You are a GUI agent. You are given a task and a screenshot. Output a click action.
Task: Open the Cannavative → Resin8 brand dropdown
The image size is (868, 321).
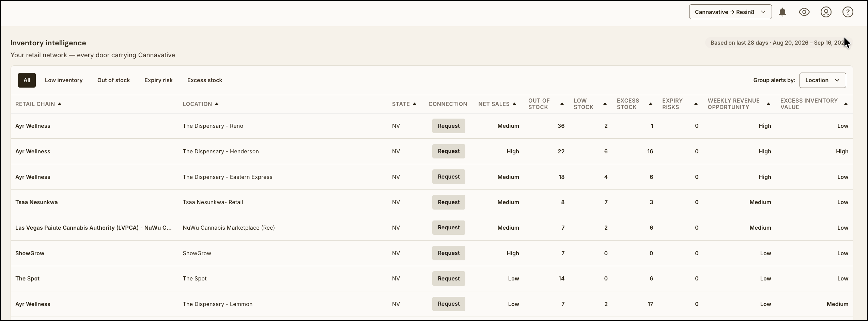[730, 12]
